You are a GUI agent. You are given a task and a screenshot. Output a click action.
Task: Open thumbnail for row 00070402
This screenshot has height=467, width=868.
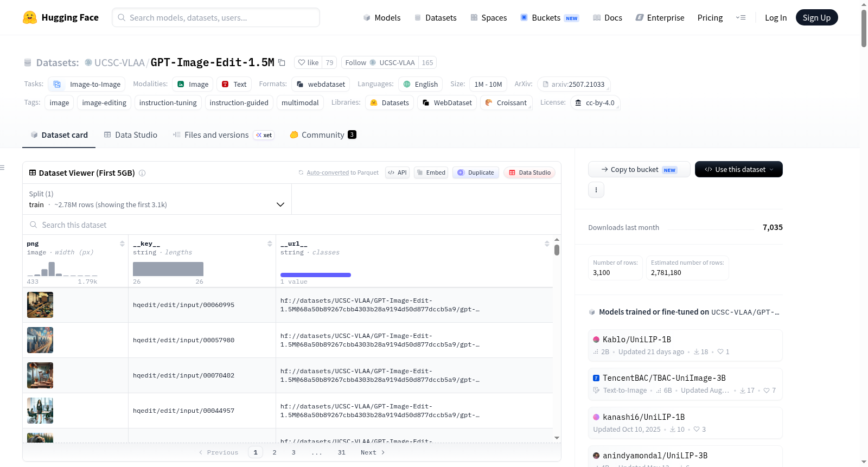point(40,375)
